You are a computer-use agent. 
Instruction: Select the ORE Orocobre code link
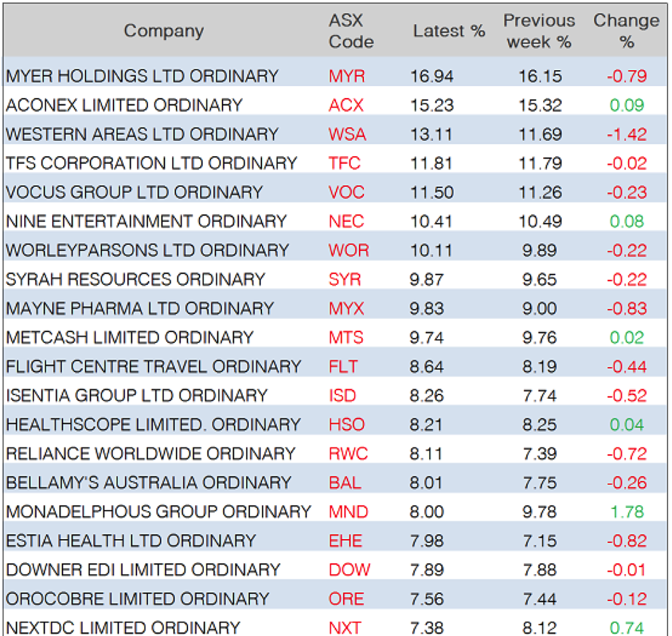[x=346, y=599]
